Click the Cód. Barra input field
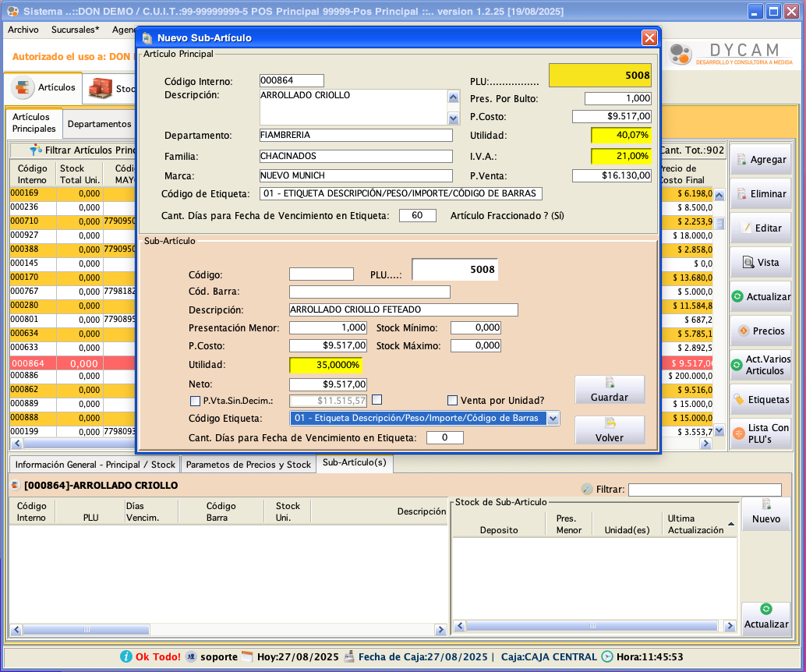 tap(369, 292)
